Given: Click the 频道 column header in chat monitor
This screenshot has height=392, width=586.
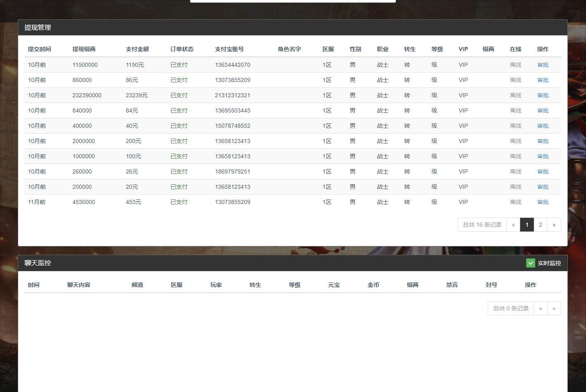Looking at the screenshot, I should pyautogui.click(x=137, y=285).
